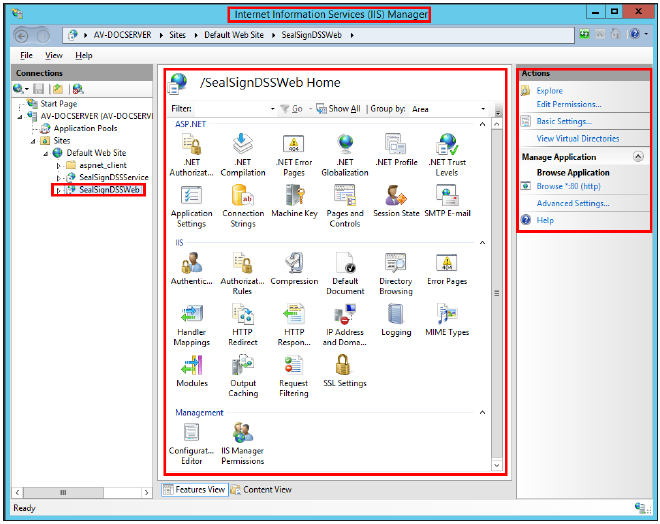Screen dimensions: 660x524
Task: Collapse the ASP.NET group section
Action: tap(482, 123)
